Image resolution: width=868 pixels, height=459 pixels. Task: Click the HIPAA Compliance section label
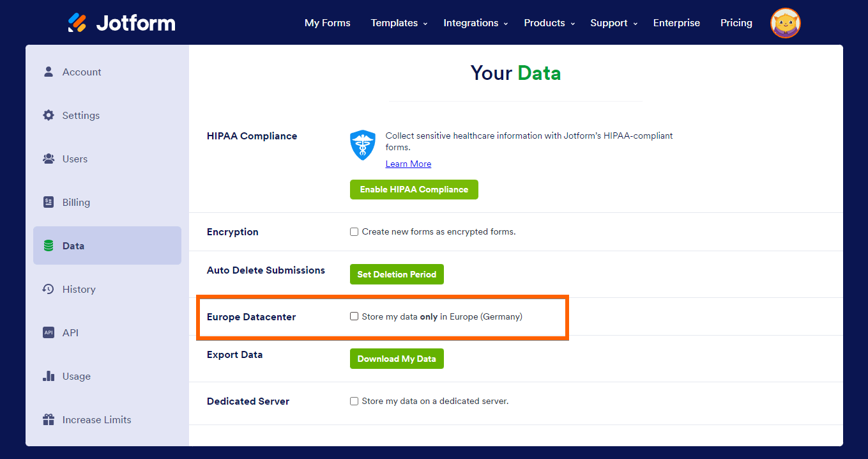252,136
